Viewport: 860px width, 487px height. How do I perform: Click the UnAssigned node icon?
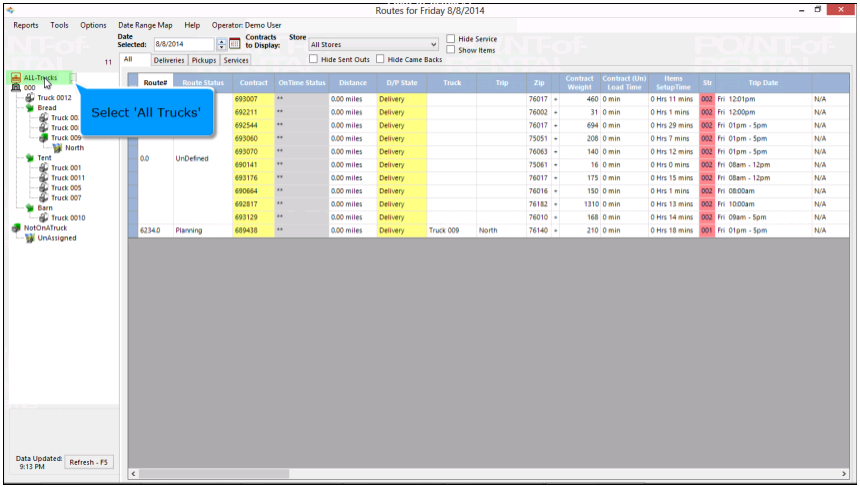(x=29, y=238)
